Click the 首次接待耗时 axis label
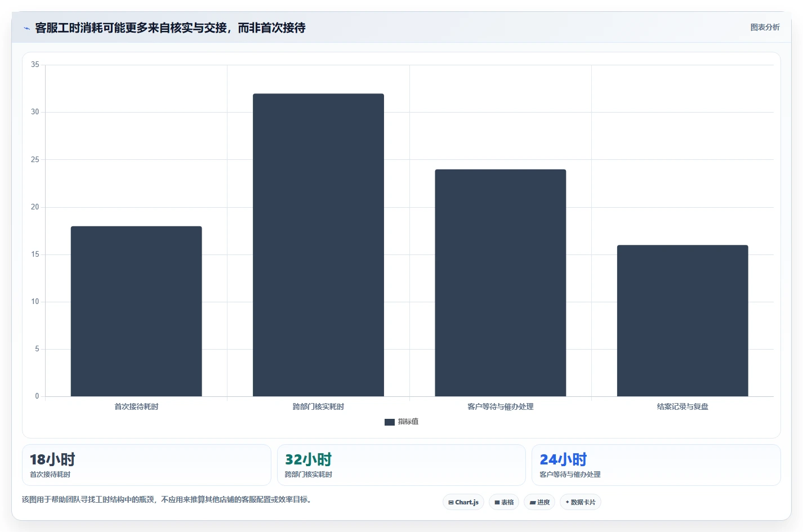 coord(136,406)
